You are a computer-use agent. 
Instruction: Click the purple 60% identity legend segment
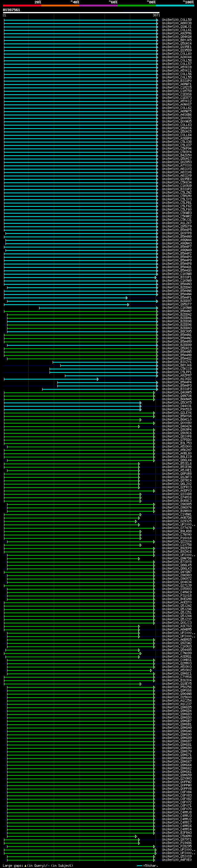point(99,6)
